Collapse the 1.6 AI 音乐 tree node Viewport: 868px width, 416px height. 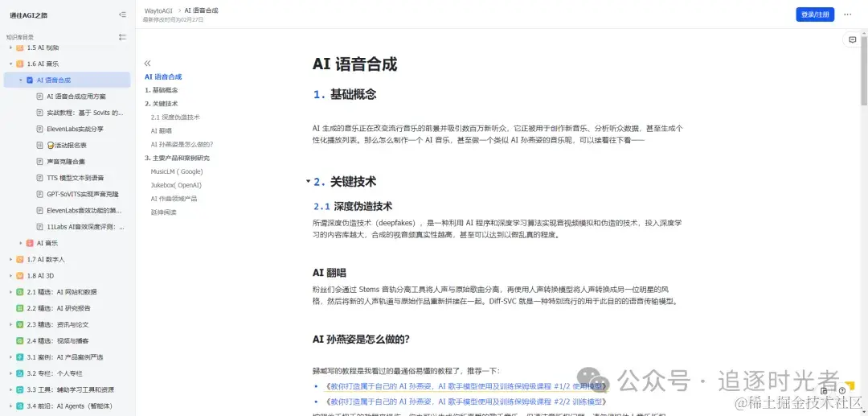point(10,64)
